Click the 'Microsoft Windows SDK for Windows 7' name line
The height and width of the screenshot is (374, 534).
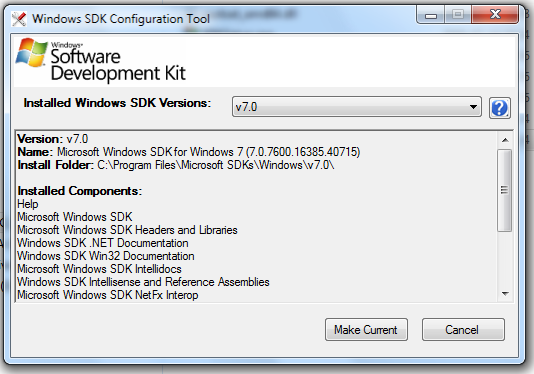(x=189, y=152)
